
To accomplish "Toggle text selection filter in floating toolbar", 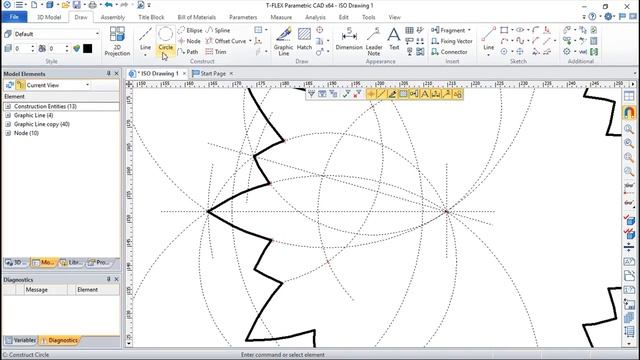I will coord(424,94).
